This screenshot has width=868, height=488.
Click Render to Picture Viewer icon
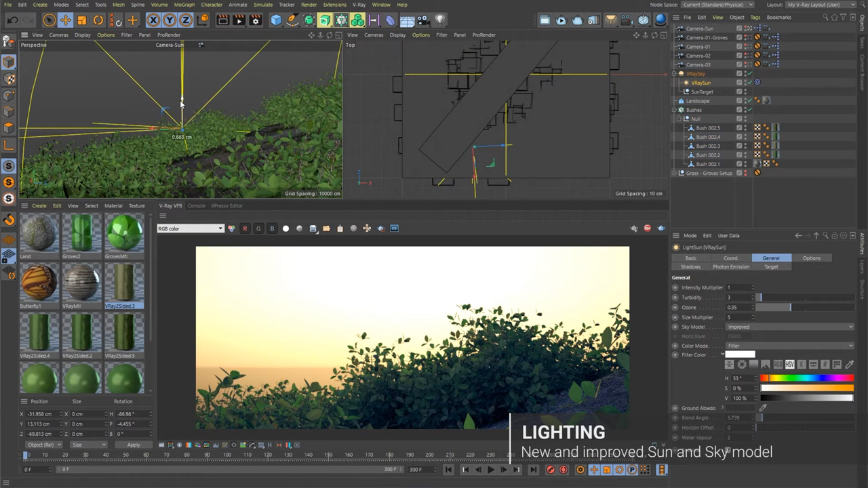tap(239, 20)
